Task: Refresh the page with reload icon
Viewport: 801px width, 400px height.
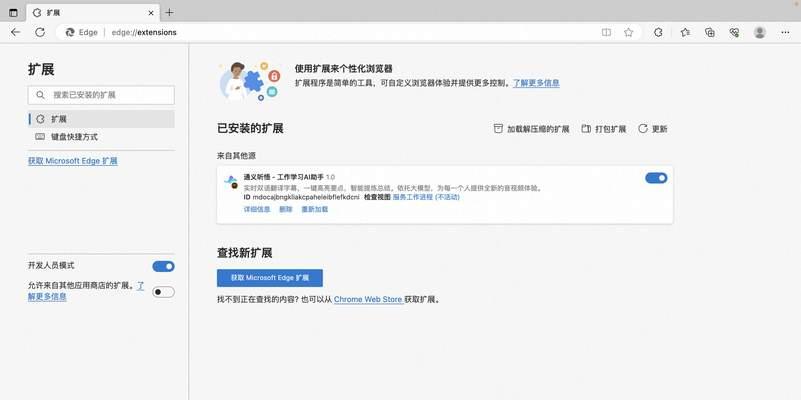Action: pos(40,32)
